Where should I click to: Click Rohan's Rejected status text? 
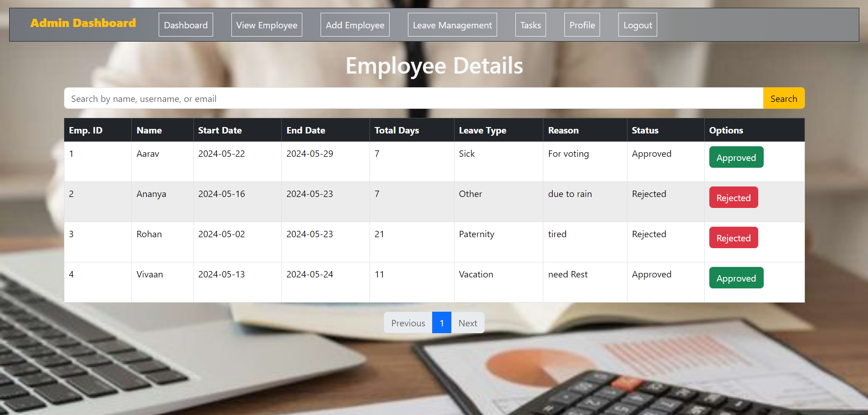point(649,234)
